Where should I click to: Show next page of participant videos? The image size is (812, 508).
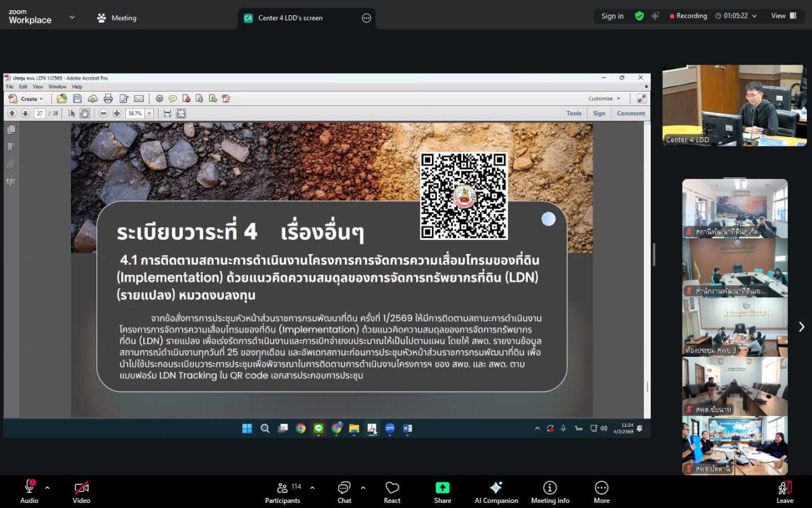[x=801, y=326]
